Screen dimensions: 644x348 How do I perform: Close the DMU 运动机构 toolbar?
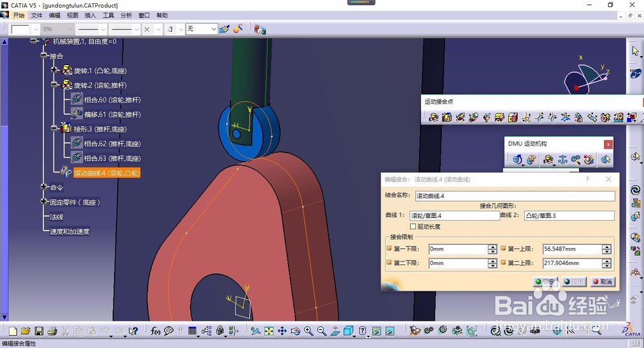pos(608,144)
